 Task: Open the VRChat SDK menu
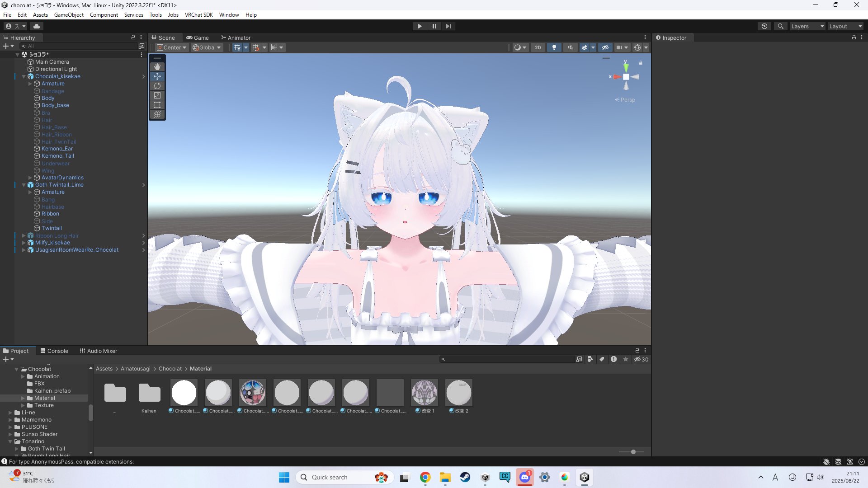point(198,15)
